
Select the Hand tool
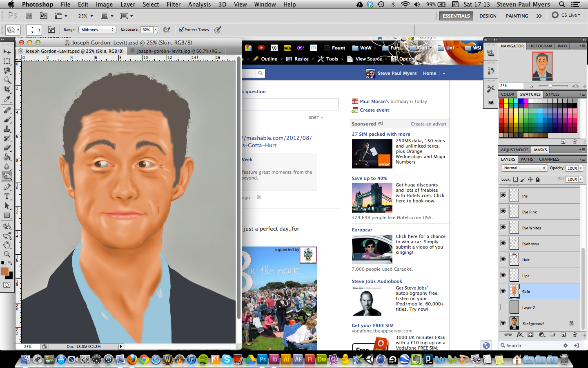click(x=7, y=245)
